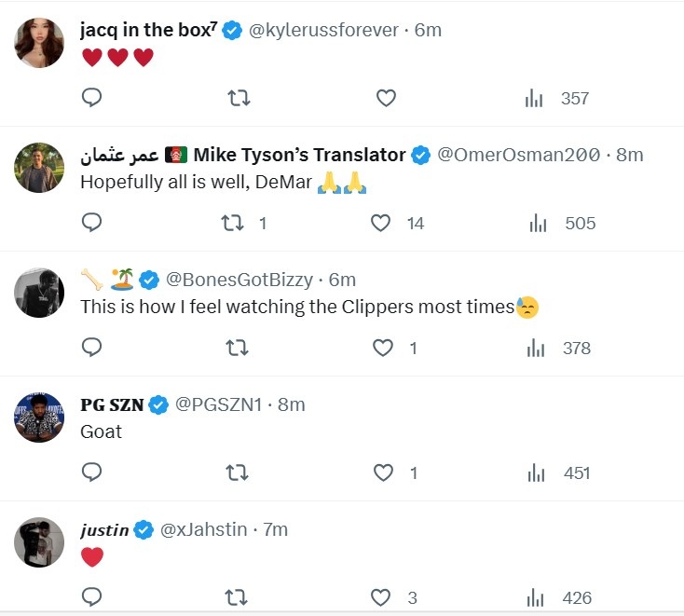Open the PG SZN profile name

tap(112, 404)
